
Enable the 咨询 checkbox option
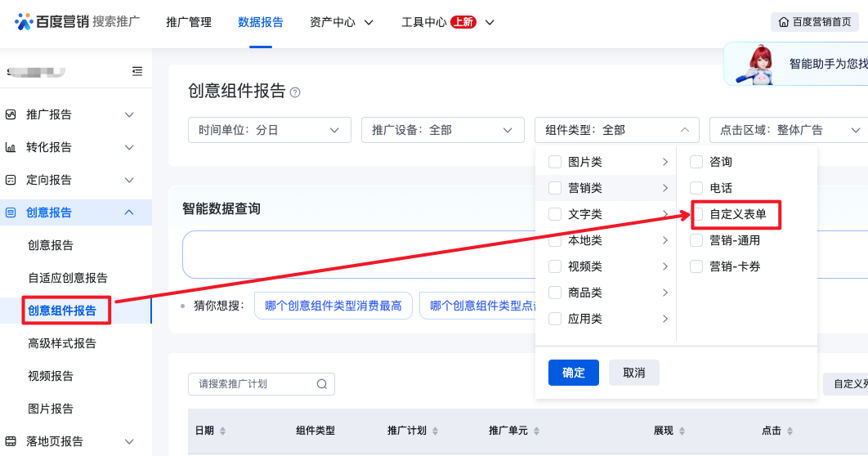[x=696, y=162]
